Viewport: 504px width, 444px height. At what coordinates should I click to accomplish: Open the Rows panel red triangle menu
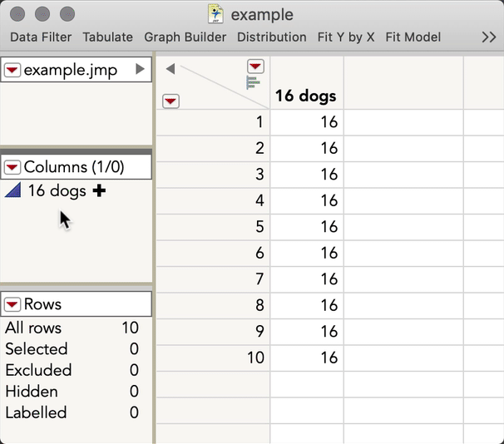click(12, 305)
